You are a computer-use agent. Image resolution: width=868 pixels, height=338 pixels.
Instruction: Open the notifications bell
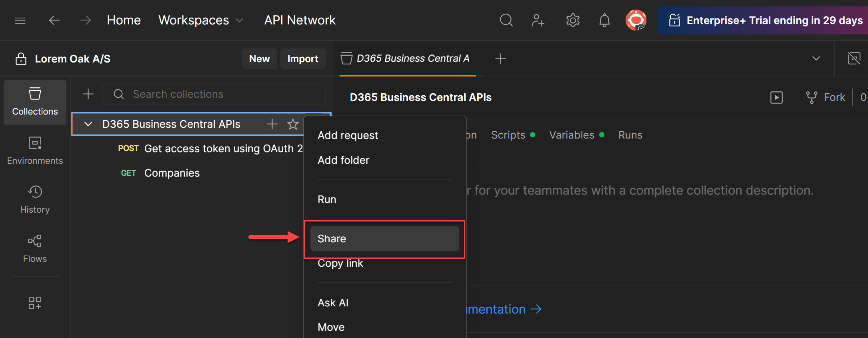pyautogui.click(x=604, y=20)
